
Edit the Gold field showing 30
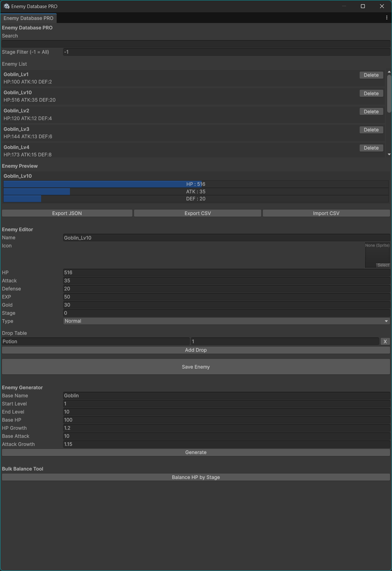pos(227,305)
